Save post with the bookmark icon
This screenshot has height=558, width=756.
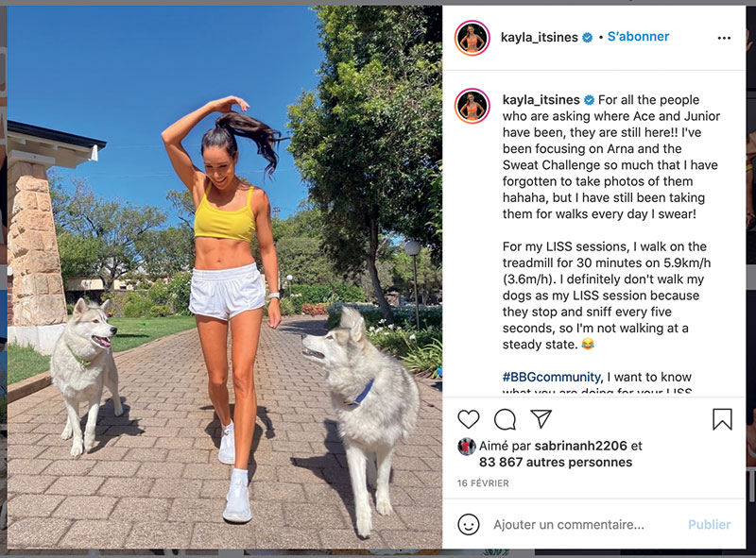(722, 419)
